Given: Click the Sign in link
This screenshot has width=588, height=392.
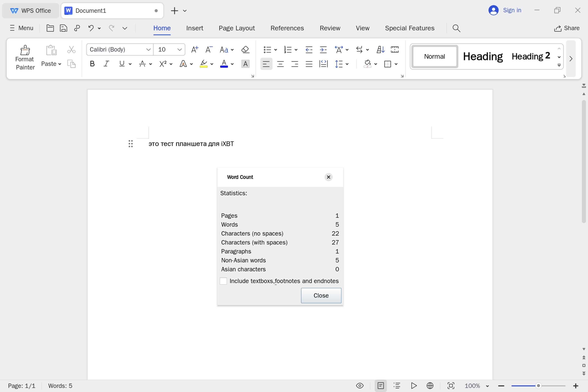Looking at the screenshot, I should point(512,10).
